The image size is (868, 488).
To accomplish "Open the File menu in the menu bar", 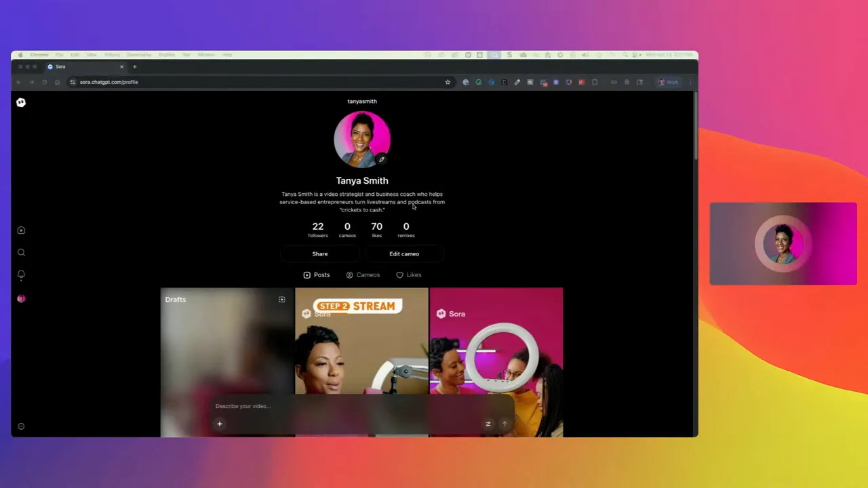I will click(x=60, y=55).
